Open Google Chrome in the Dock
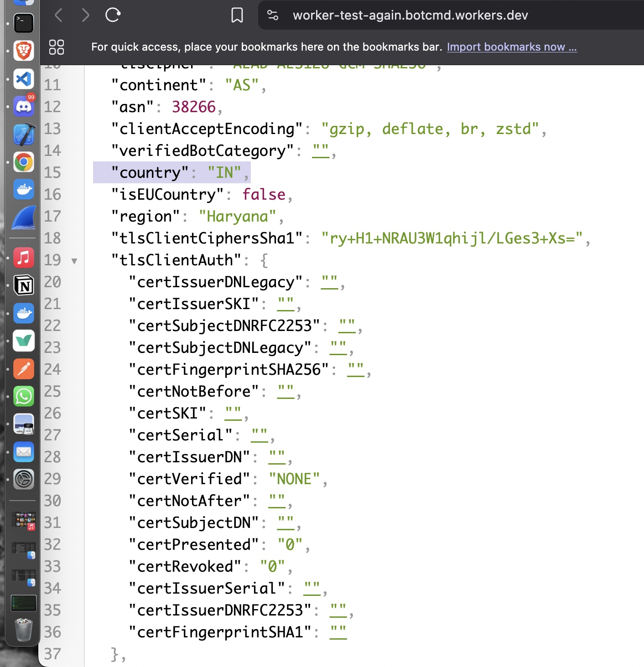This screenshot has height=667, width=644. point(24,162)
